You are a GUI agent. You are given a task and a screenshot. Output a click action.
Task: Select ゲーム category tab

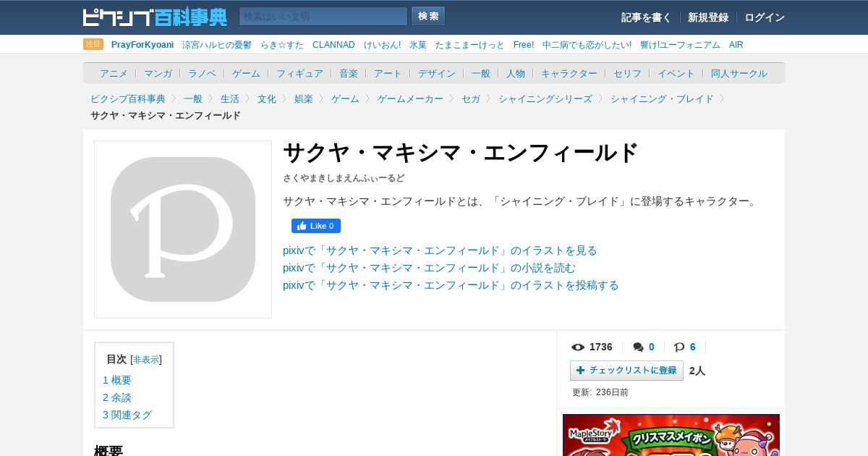point(246,73)
